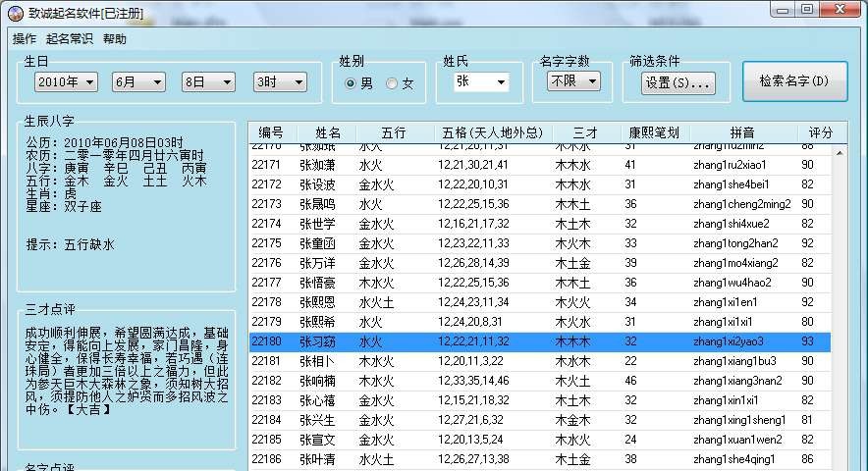Select row 22178 张熙恩

coord(540,302)
